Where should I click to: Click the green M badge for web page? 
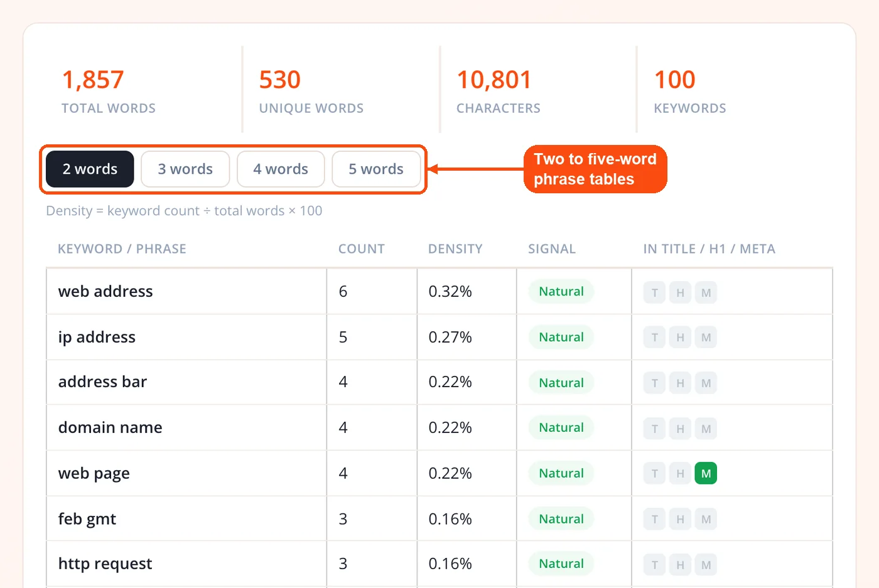coord(706,474)
